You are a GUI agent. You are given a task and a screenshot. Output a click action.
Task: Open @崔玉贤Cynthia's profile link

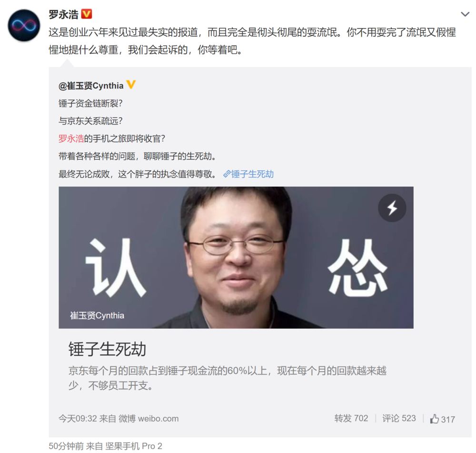(91, 86)
